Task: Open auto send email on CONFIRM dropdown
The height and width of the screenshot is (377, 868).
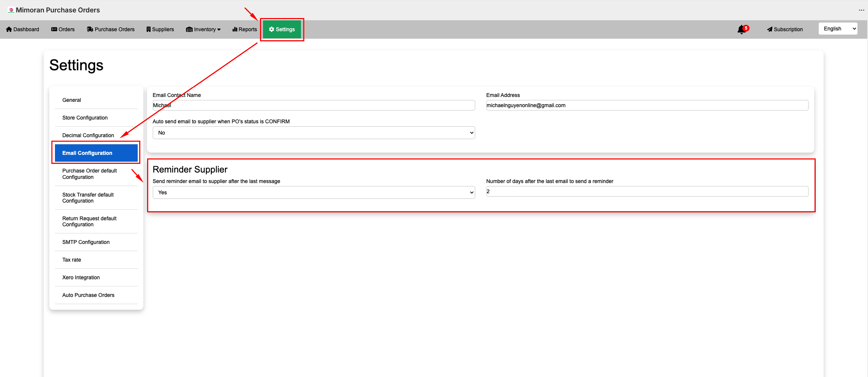Action: pos(313,133)
